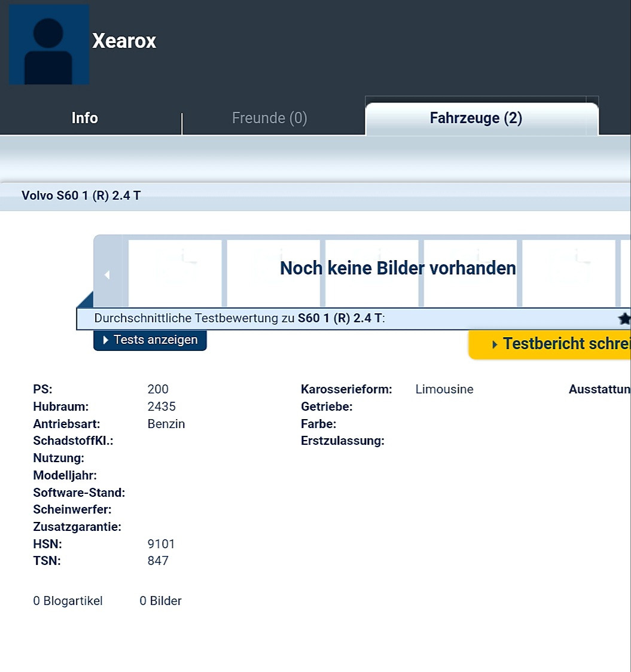This screenshot has height=672, width=631.
Task: Click the arrow icon inside Testbericht schreiben
Action: pos(495,344)
